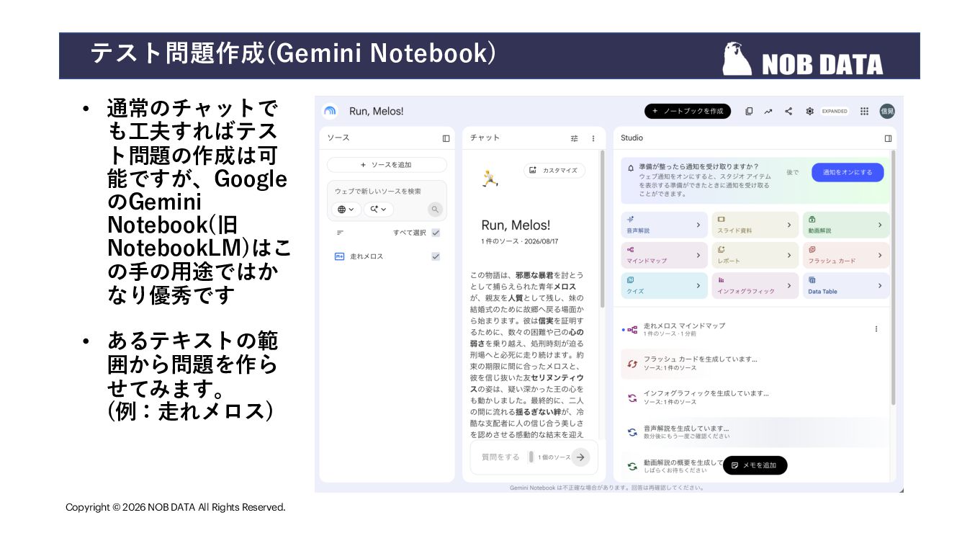
Task: Focus the 質問をする chat input
Action: pos(500,457)
